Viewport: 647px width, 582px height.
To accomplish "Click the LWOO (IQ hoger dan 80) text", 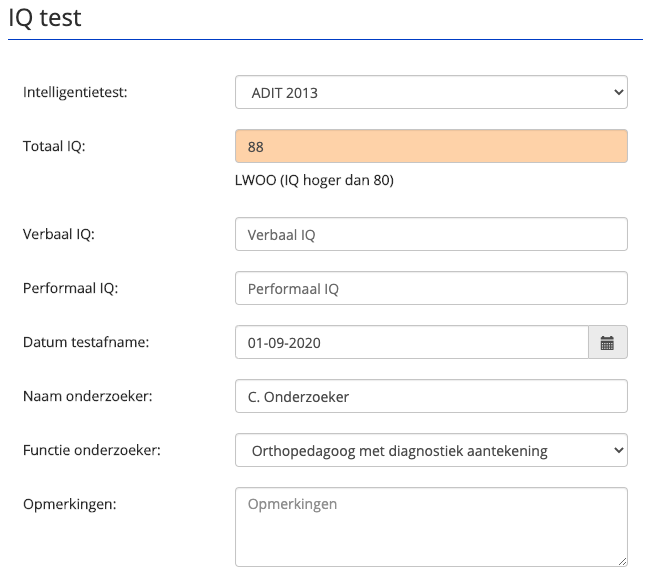I will coord(314,181).
